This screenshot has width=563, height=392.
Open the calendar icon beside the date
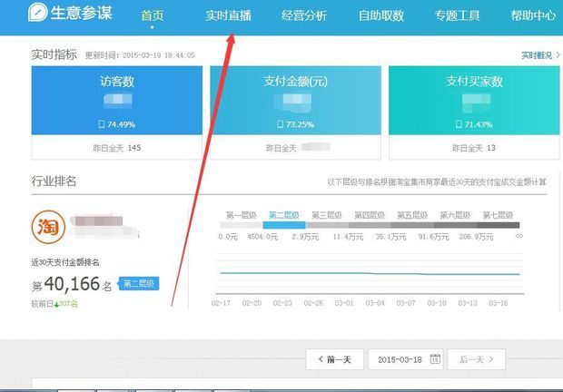(435, 359)
